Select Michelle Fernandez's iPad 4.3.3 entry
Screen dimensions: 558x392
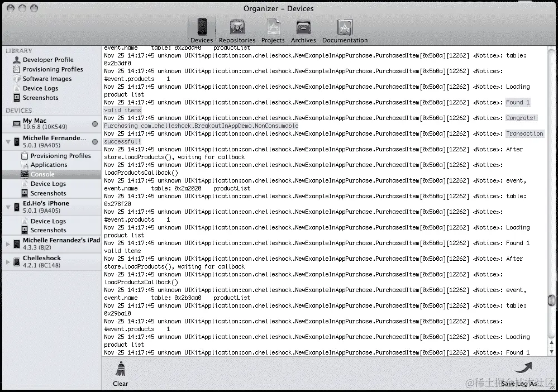(51, 243)
